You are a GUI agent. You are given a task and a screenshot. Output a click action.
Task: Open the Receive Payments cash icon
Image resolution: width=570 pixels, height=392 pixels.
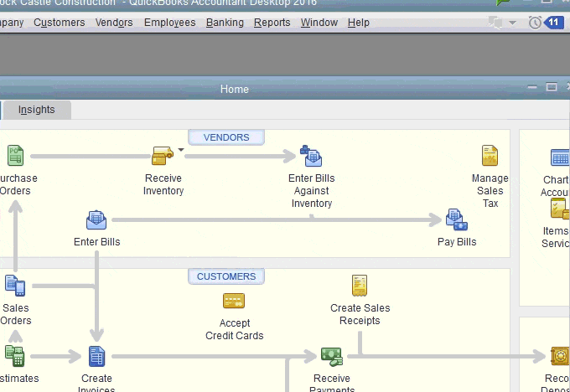point(332,356)
